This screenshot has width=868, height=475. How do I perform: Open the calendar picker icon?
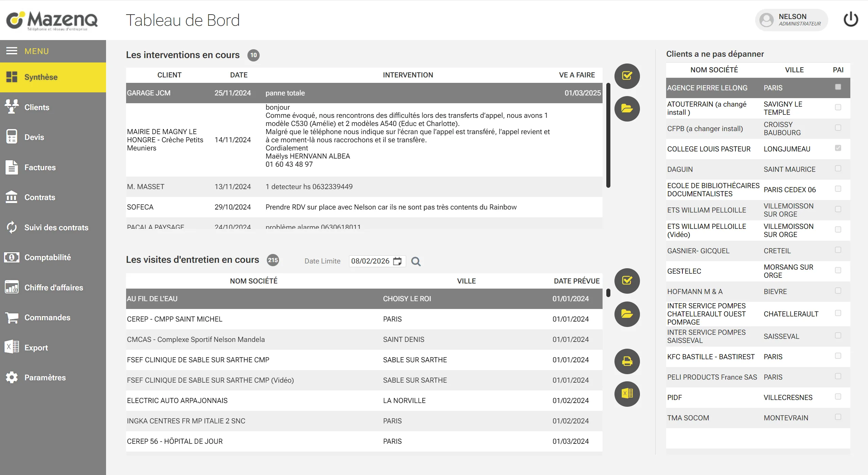click(397, 261)
